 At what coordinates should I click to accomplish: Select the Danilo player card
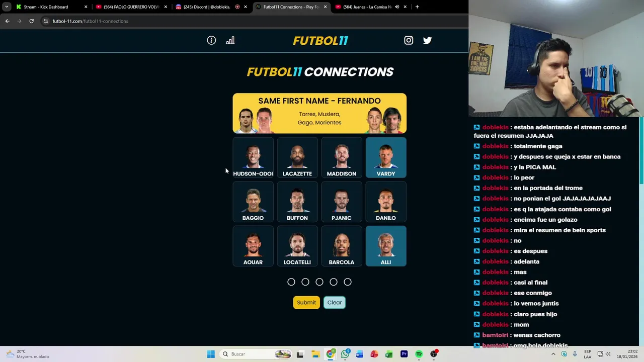click(x=386, y=202)
